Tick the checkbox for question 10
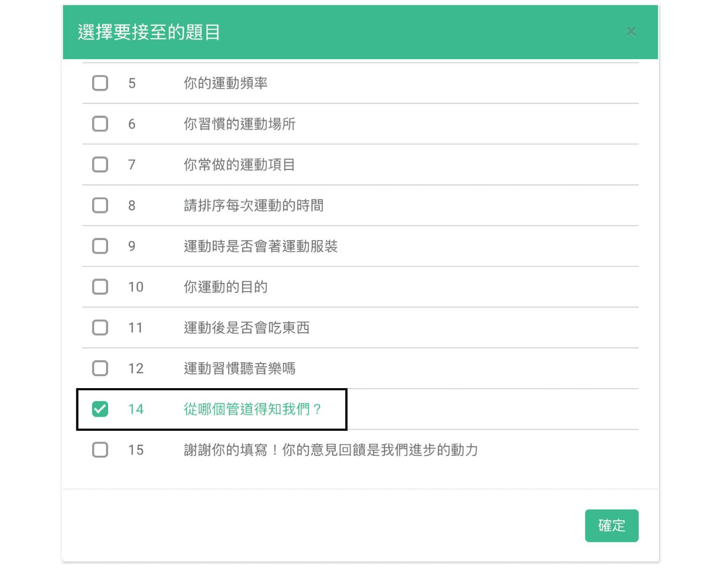 100,287
